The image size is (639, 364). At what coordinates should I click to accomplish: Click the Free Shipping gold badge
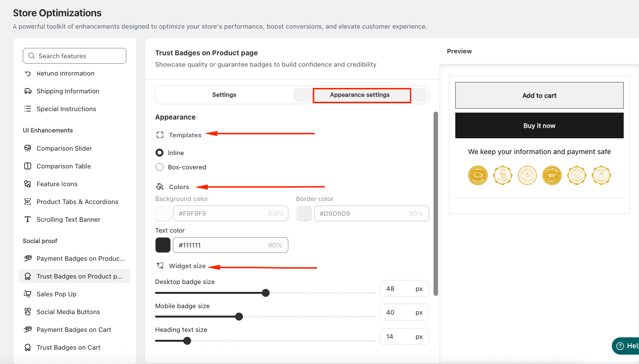[x=478, y=175]
